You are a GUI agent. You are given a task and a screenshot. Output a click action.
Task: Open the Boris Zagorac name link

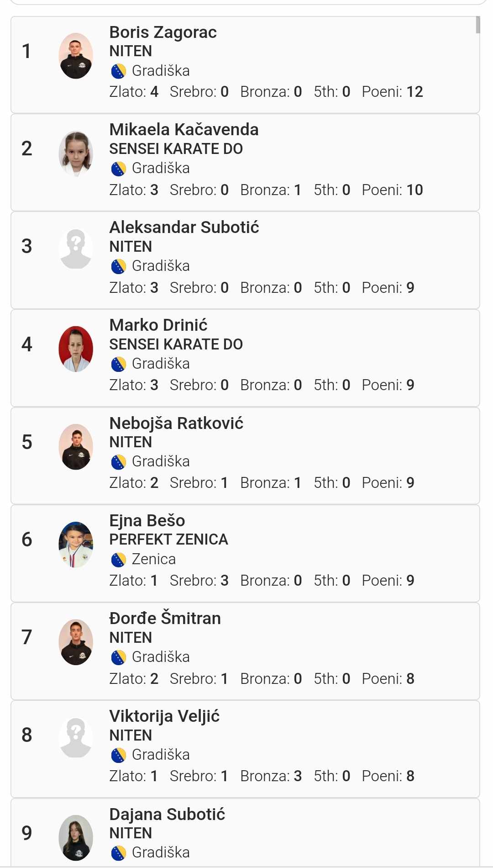tap(163, 32)
